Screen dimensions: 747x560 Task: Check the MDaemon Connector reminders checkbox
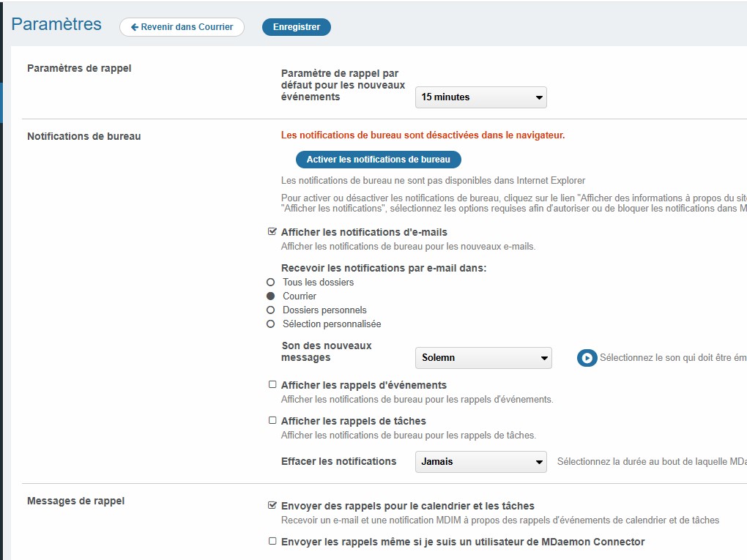click(x=272, y=541)
